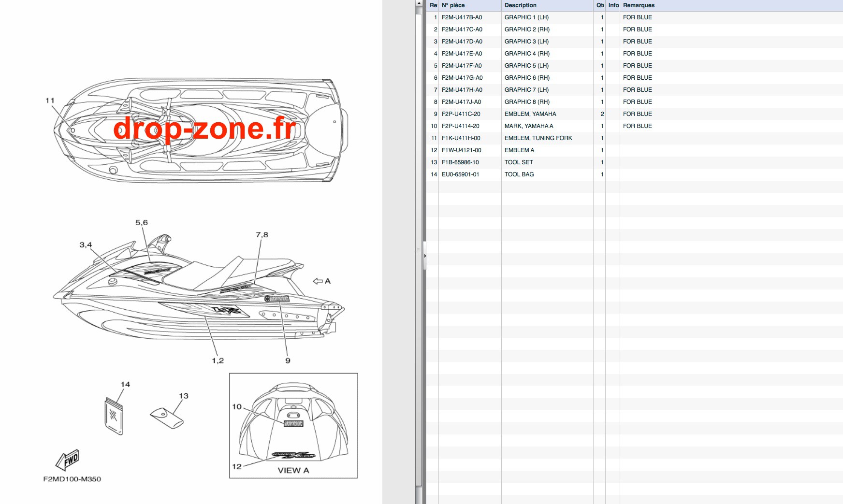Click diagram code F2MD100-M350
Image resolution: width=843 pixels, height=504 pixels.
pyautogui.click(x=72, y=479)
